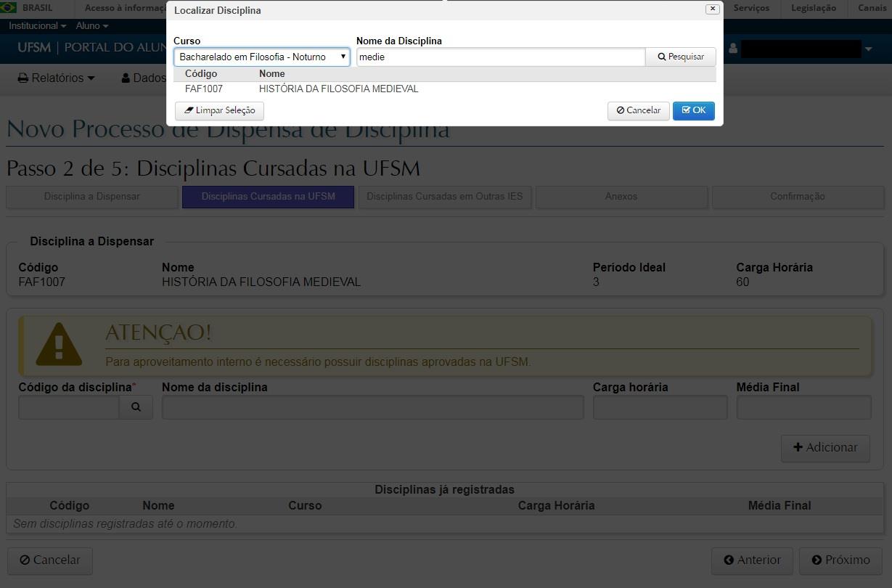Click the user profile icon in header
The width and height of the screenshot is (892, 588).
tap(733, 49)
